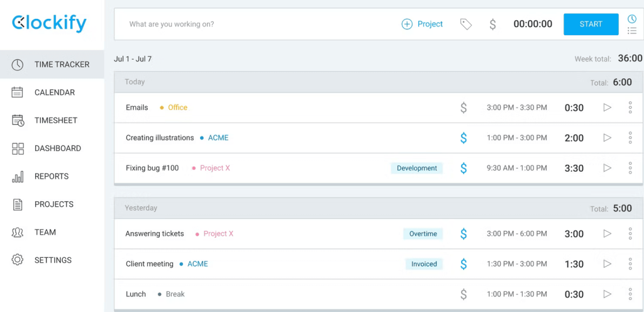Viewport: 644px width, 312px height.
Task: Click the 3:00 duration of Answering tickets
Action: (574, 234)
